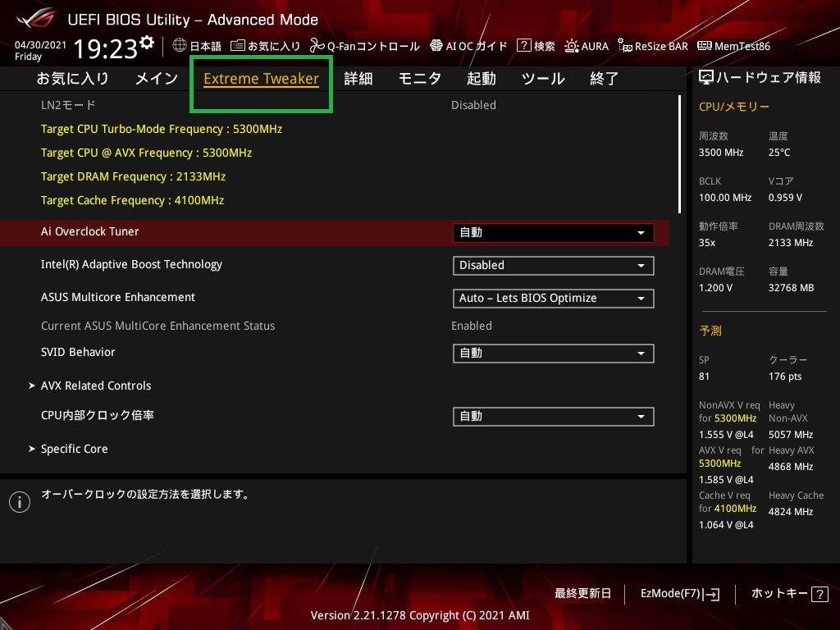Click the 176 pts cooler value

tap(785, 376)
